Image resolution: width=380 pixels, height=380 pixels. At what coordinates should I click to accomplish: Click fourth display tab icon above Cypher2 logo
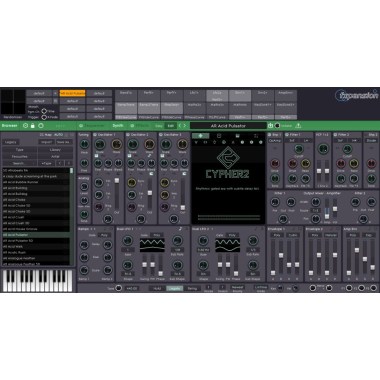[256, 136]
